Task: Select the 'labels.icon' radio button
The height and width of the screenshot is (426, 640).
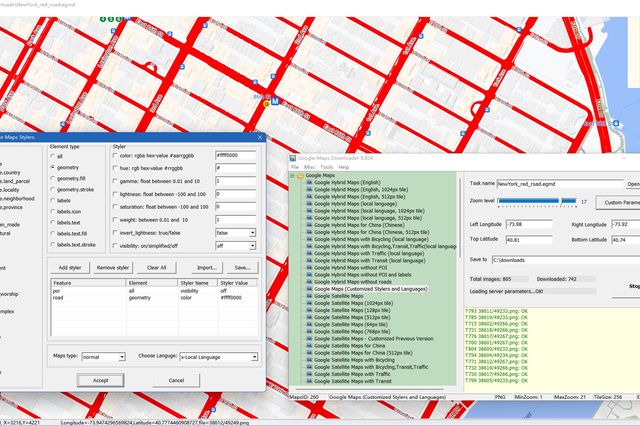Action: pyautogui.click(x=53, y=211)
